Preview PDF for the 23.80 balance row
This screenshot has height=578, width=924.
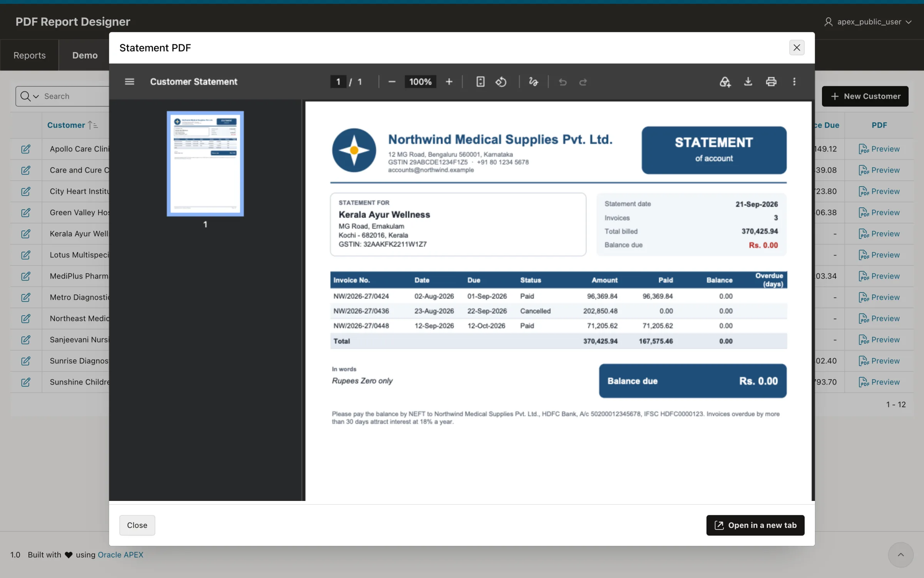[879, 192]
